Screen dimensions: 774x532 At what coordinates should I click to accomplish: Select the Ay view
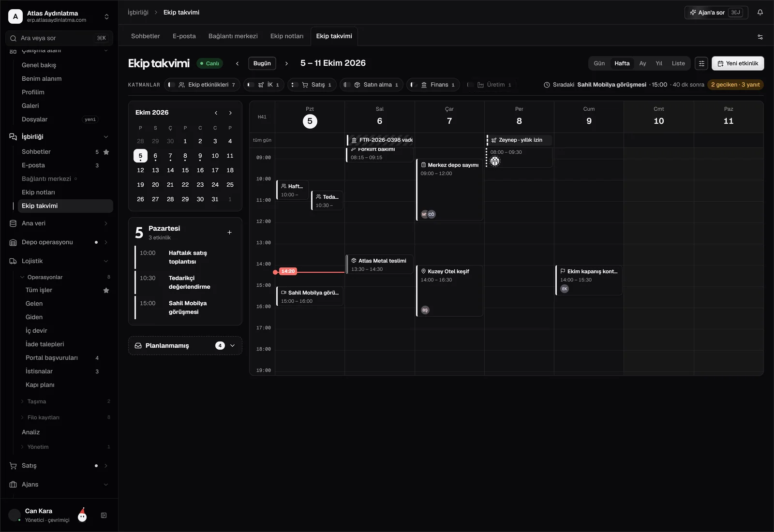tap(642, 63)
